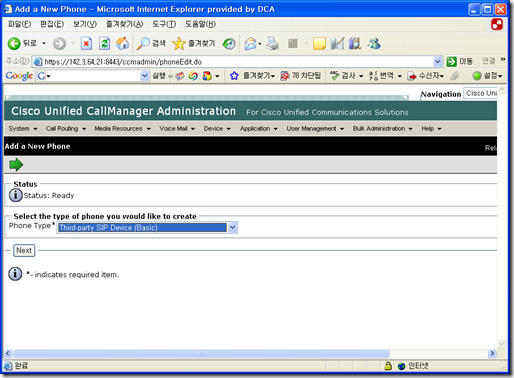
Task: Click the horizontal scrollbar left arrow
Action: point(8,353)
